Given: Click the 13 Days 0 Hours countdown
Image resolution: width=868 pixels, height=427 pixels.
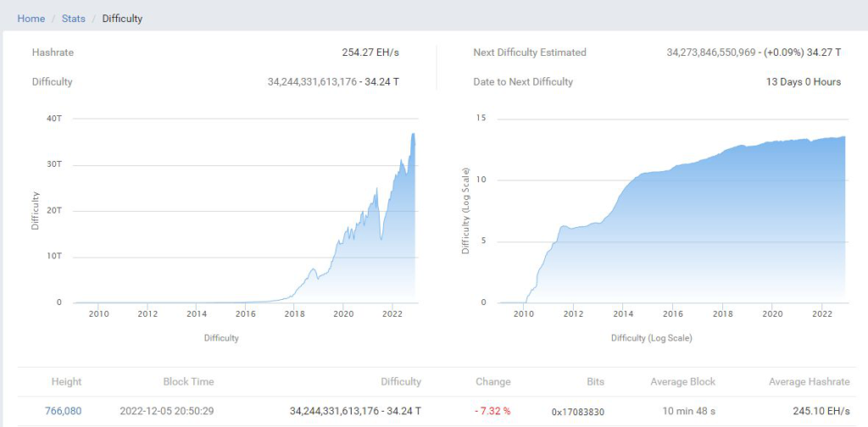Looking at the screenshot, I should (x=803, y=82).
